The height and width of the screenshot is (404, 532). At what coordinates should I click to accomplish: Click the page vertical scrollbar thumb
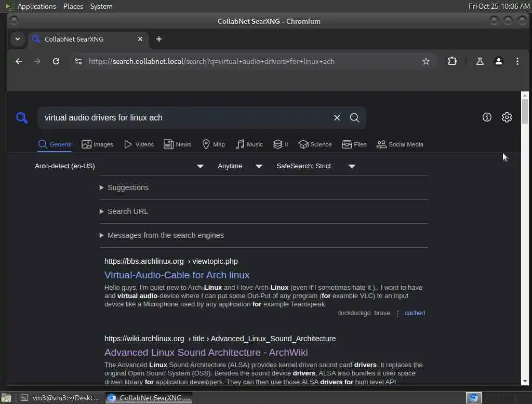pyautogui.click(x=525, y=111)
